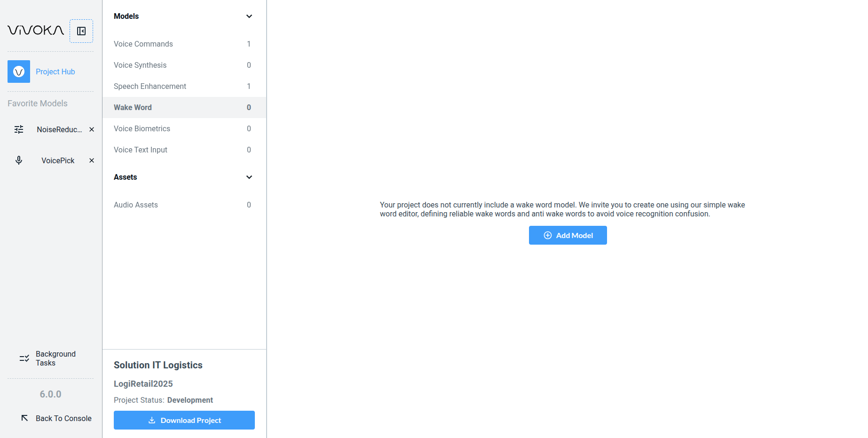
Task: Collapse the Models section chevron
Action: click(249, 16)
